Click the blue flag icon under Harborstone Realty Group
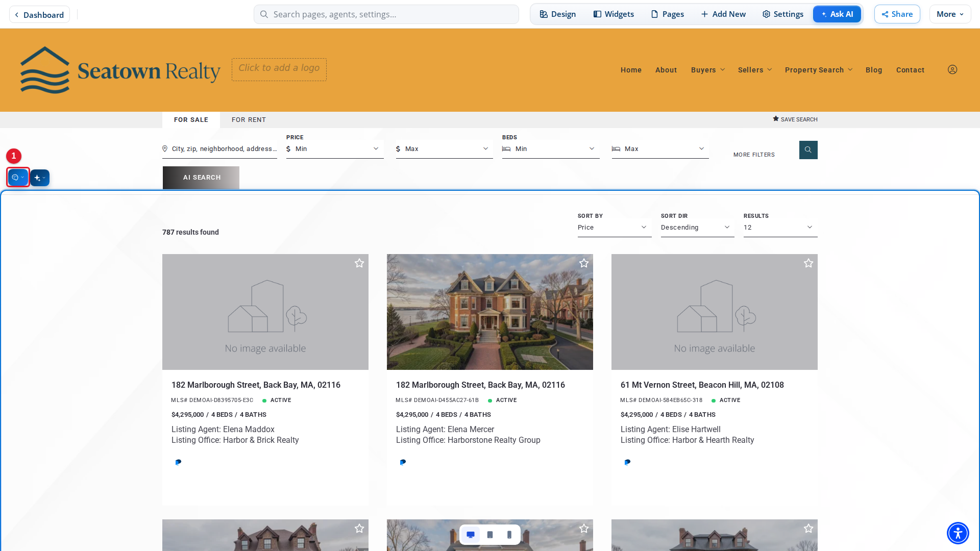Viewport: 980px width, 551px height. click(x=403, y=462)
